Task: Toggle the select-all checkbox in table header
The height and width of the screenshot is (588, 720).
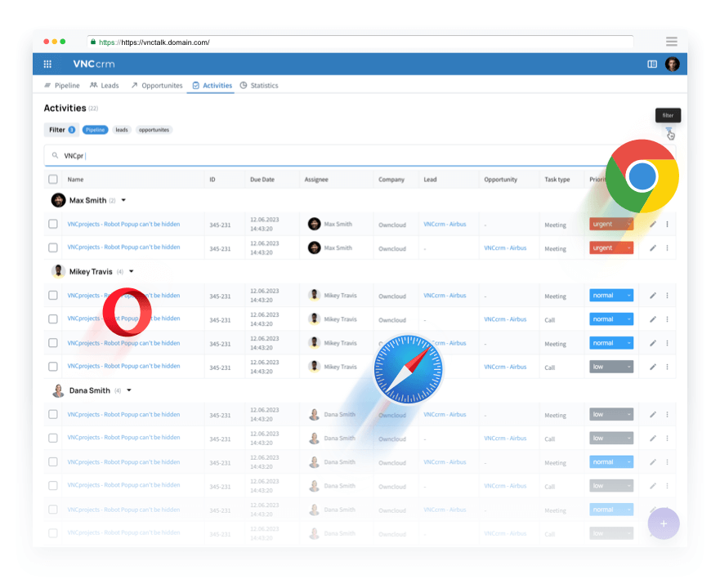Action: [x=53, y=180]
